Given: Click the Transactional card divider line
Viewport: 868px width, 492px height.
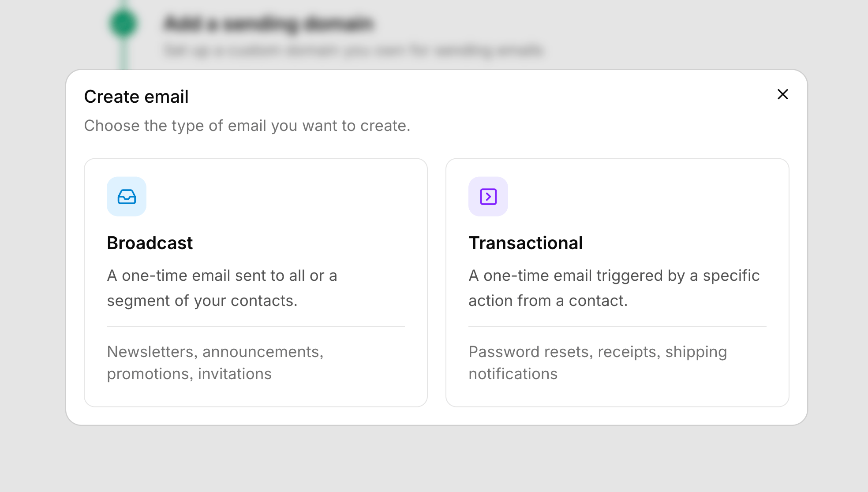Looking at the screenshot, I should tap(617, 326).
